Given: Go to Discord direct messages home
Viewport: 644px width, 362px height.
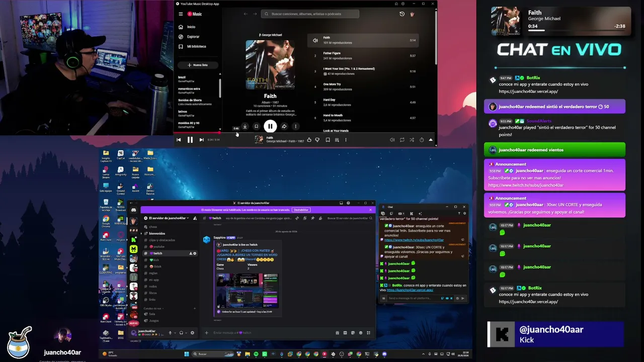Looking at the screenshot, I should (133, 210).
